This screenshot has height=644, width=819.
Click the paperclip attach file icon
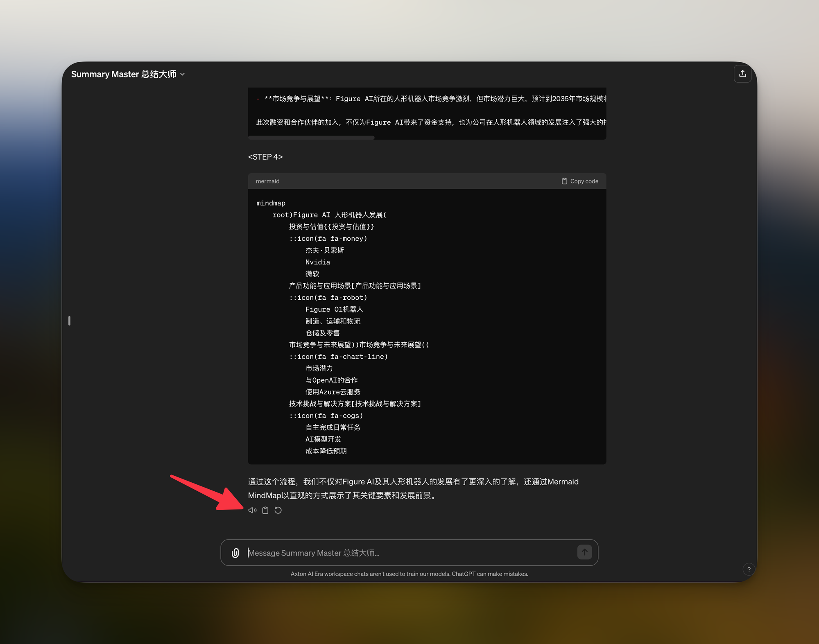pos(235,553)
